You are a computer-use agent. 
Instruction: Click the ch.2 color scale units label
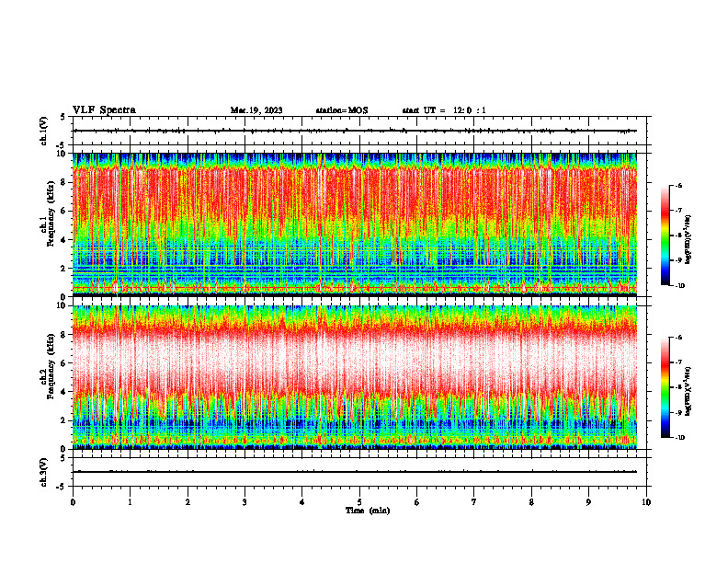[x=688, y=391]
